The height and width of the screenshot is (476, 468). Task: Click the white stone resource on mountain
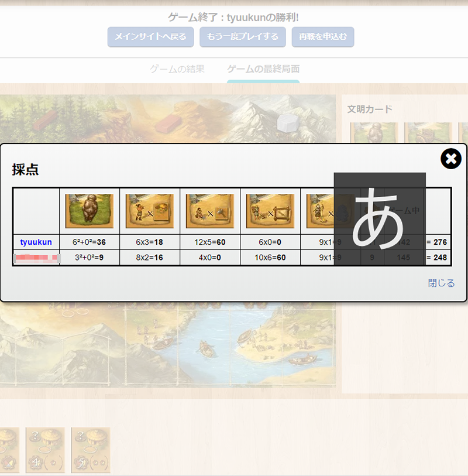288,122
